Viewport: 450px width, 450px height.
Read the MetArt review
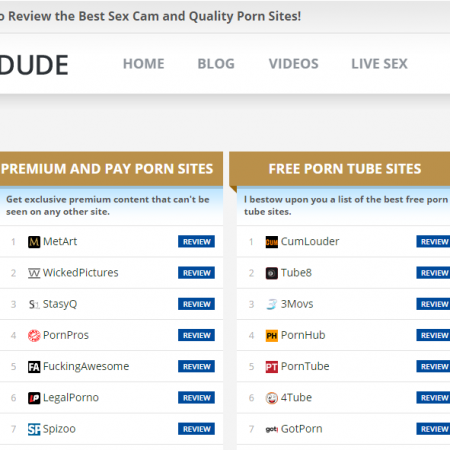coord(196,241)
